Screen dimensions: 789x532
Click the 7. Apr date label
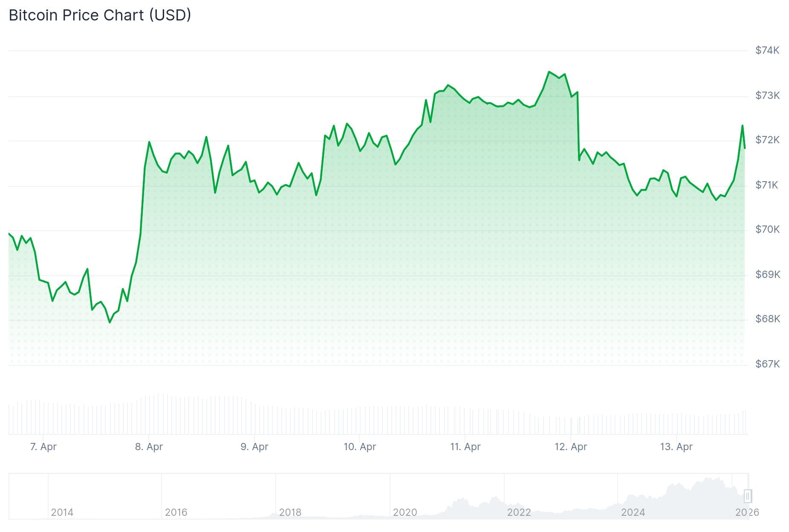click(43, 447)
